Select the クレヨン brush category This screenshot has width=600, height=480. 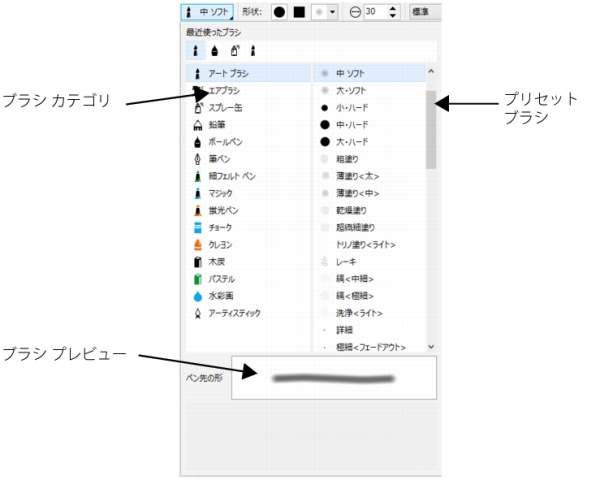[219, 244]
